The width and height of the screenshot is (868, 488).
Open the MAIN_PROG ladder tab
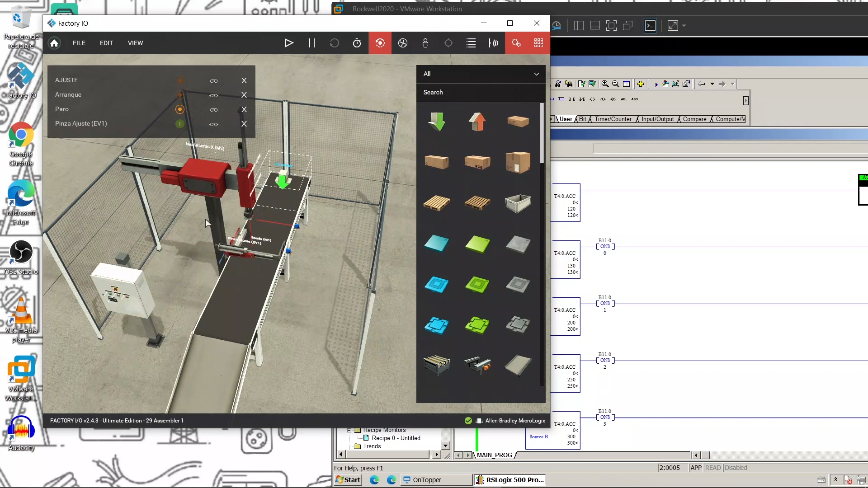(494, 455)
